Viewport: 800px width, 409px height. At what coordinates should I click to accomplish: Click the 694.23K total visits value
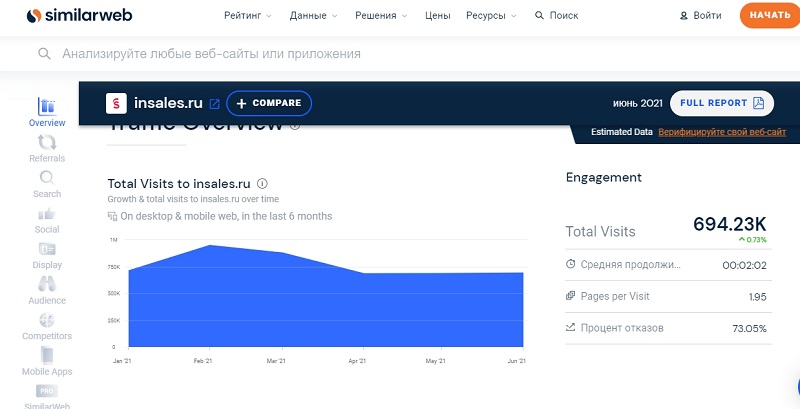click(730, 224)
